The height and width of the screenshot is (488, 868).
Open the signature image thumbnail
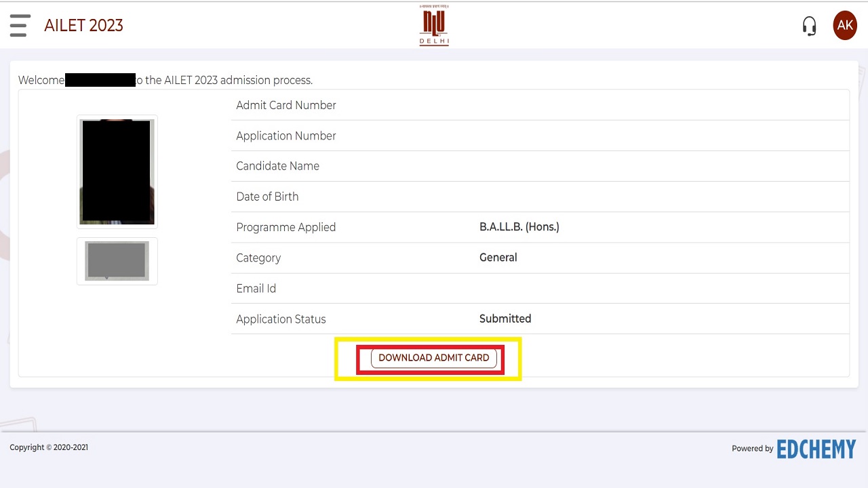pos(117,261)
